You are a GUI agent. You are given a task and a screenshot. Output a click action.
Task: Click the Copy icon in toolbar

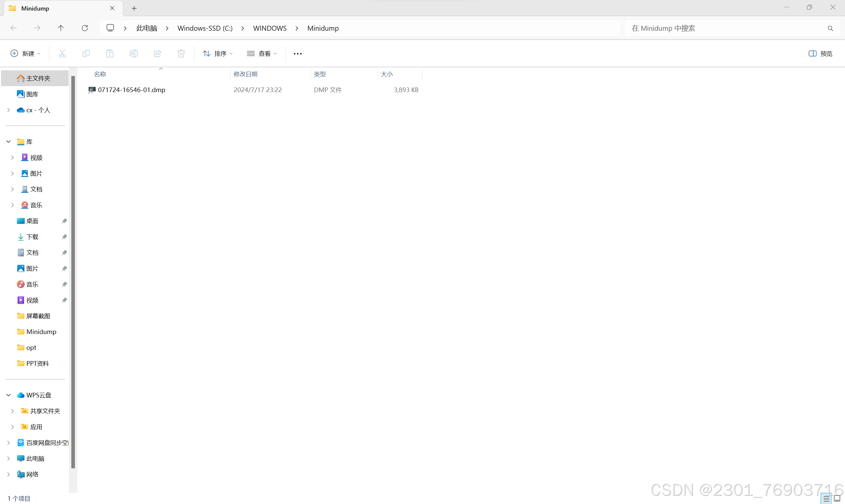coord(86,53)
